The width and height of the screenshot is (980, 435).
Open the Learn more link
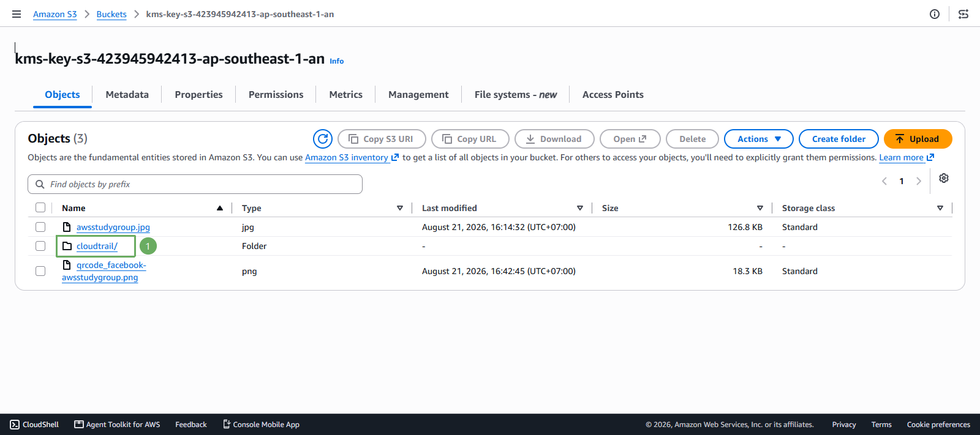click(x=907, y=158)
